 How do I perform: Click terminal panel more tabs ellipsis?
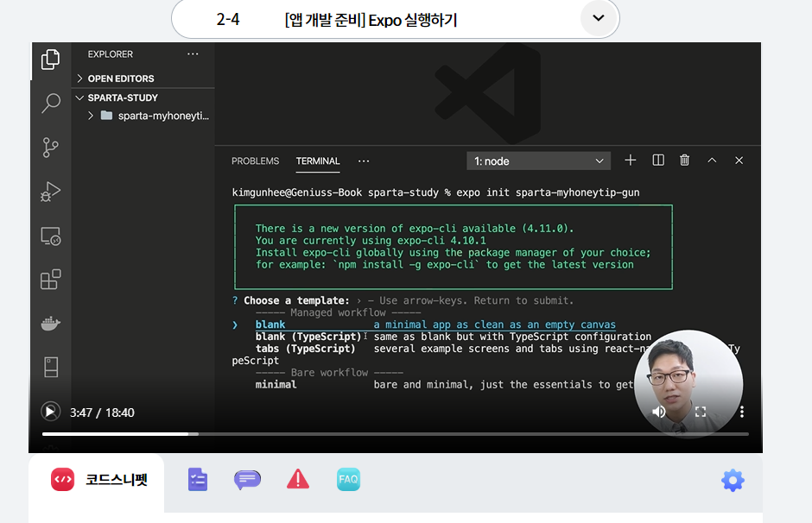(x=364, y=161)
